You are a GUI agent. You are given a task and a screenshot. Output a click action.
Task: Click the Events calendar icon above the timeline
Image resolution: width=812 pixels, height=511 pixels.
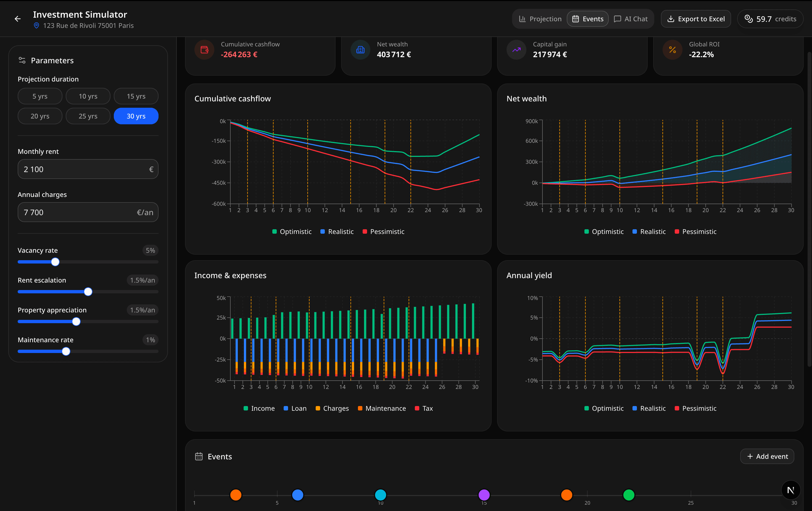point(199,456)
